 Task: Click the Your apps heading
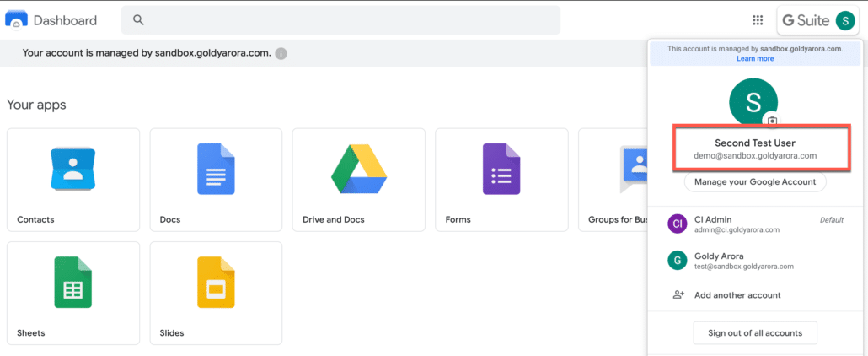point(36,105)
